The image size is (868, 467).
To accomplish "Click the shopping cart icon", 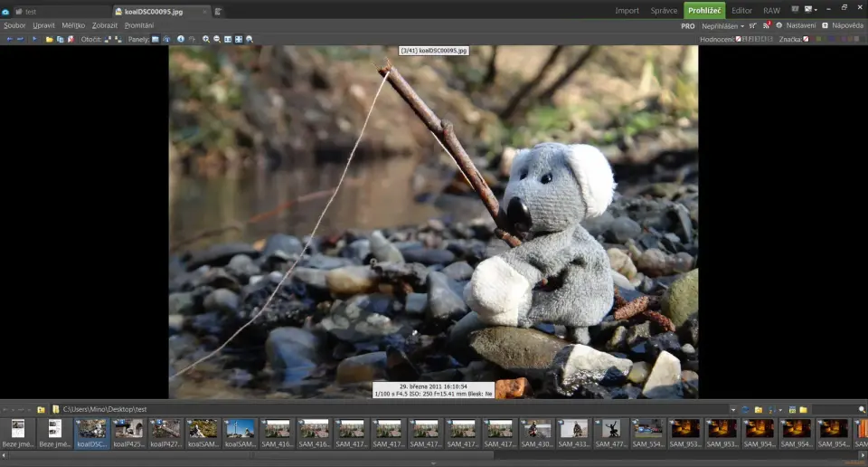I will pyautogui.click(x=752, y=25).
